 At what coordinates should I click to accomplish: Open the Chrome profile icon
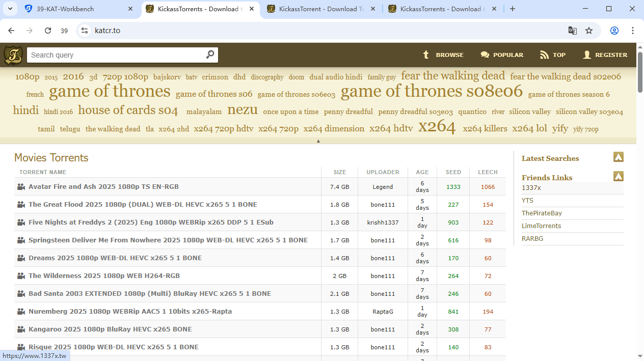point(614,31)
